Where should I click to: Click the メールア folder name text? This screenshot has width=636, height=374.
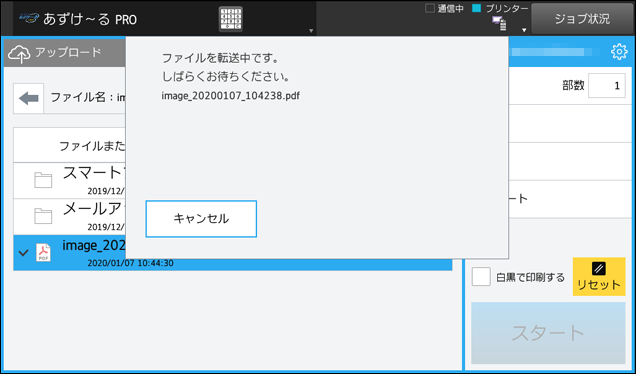pyautogui.click(x=93, y=209)
